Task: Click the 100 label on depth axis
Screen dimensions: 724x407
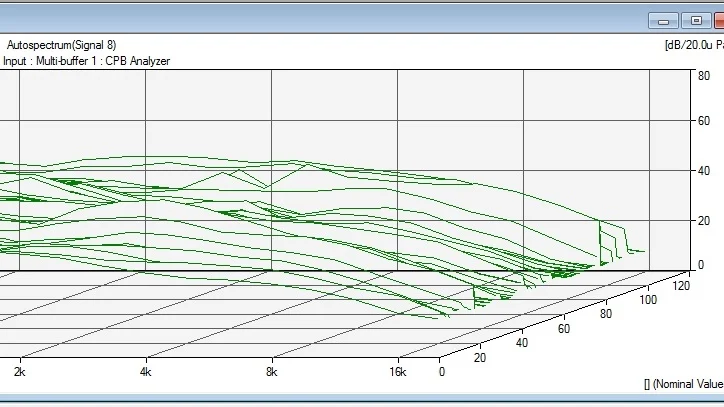Action: coord(648,300)
